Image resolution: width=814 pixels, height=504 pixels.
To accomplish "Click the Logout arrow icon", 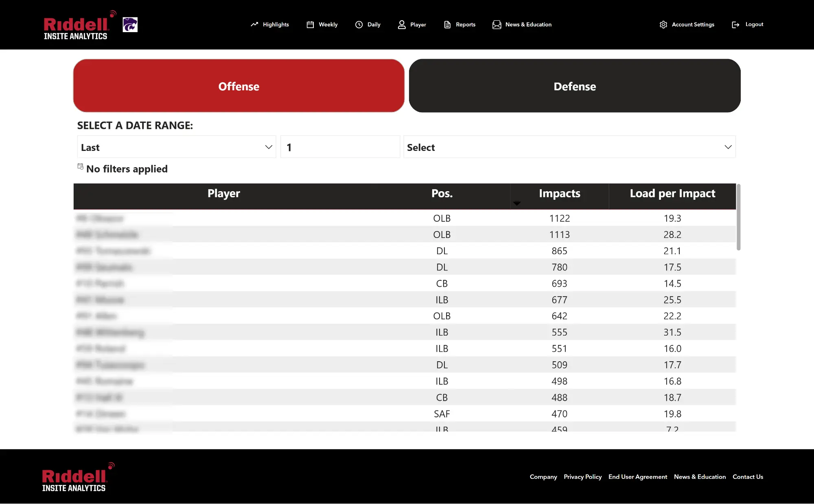I will click(x=735, y=24).
